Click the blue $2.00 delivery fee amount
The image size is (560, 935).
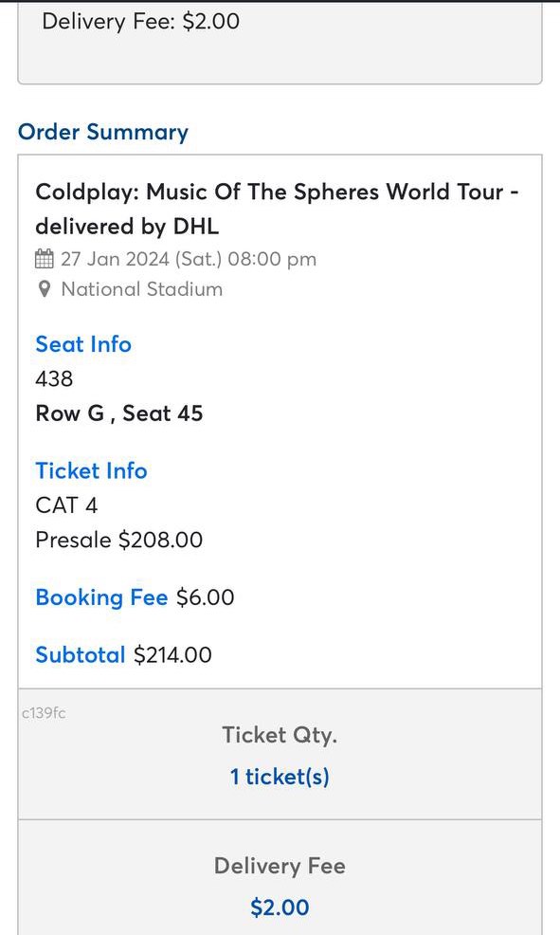point(280,907)
